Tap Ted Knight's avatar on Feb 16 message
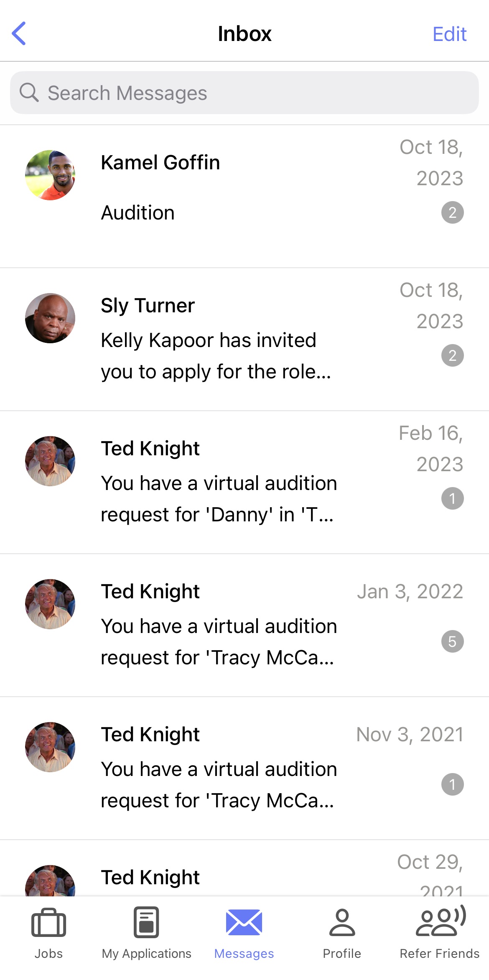The width and height of the screenshot is (489, 980). click(50, 461)
